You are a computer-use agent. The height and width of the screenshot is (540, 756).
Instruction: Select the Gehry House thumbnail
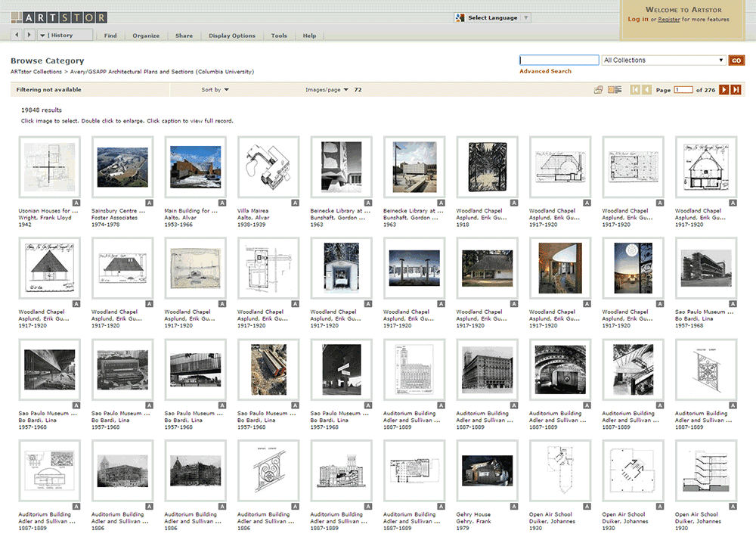487,470
